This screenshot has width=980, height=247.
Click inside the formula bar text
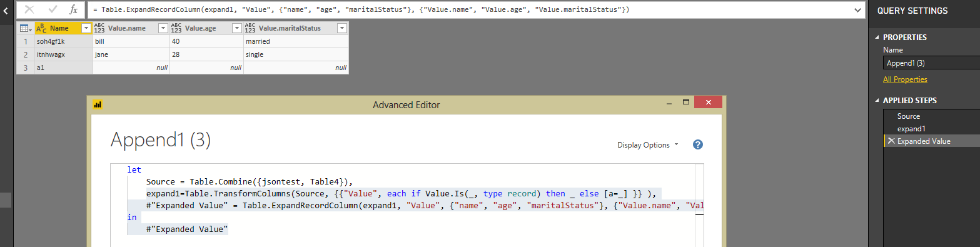coord(468,10)
